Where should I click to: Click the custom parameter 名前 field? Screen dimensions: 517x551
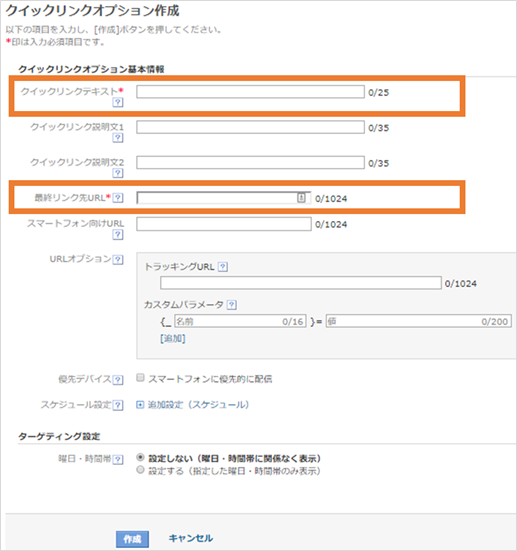pyautogui.click(x=240, y=321)
